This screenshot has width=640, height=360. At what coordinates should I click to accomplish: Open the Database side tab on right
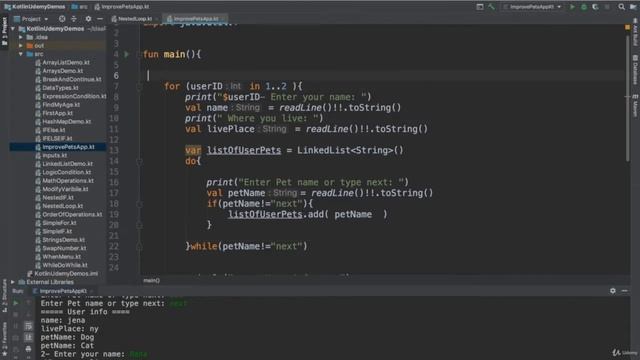click(636, 70)
